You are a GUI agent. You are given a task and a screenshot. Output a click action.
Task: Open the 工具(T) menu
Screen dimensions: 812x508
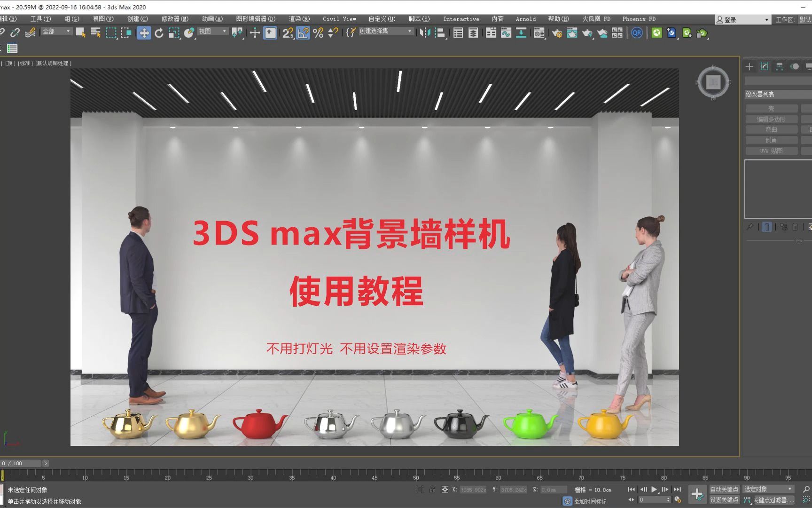[x=40, y=19]
